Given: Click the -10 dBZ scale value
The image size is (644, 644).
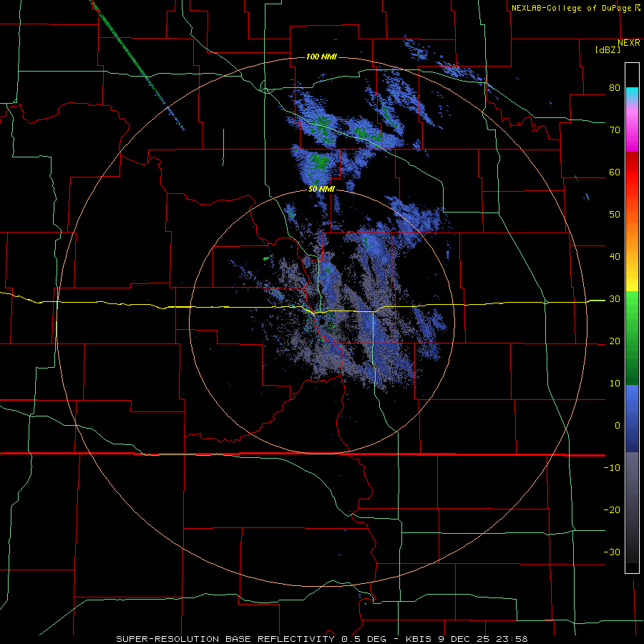Looking at the screenshot, I should (612, 468).
